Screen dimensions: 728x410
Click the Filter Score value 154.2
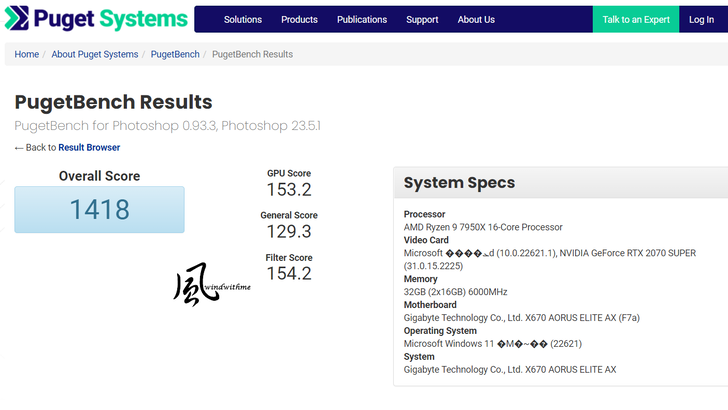289,274
